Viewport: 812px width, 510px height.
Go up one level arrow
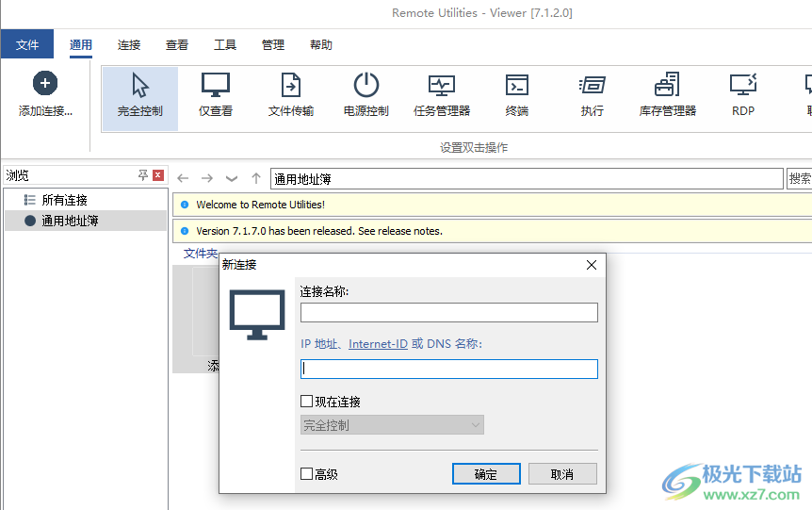click(256, 178)
